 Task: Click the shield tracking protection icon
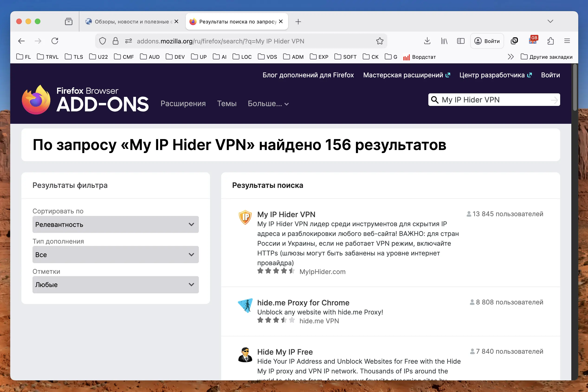pyautogui.click(x=102, y=41)
